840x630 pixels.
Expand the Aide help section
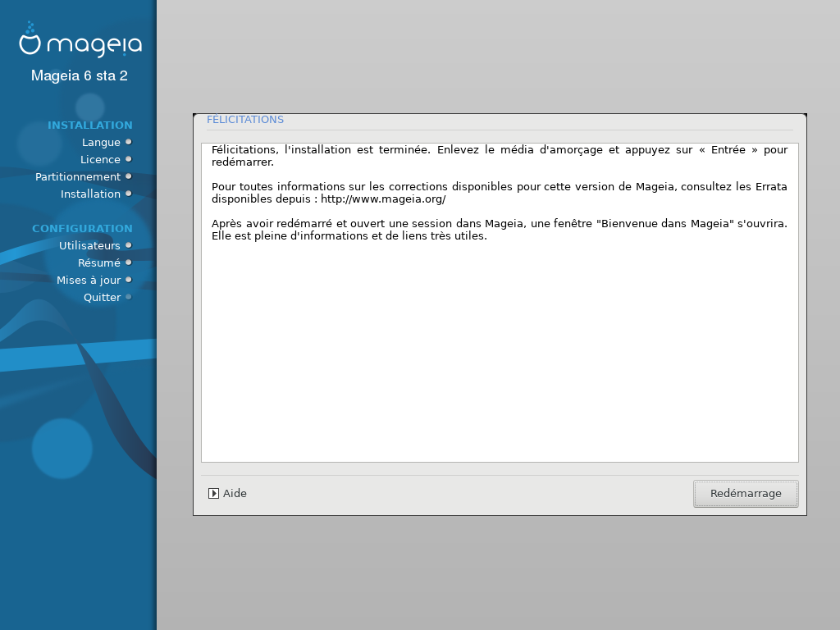click(x=228, y=493)
